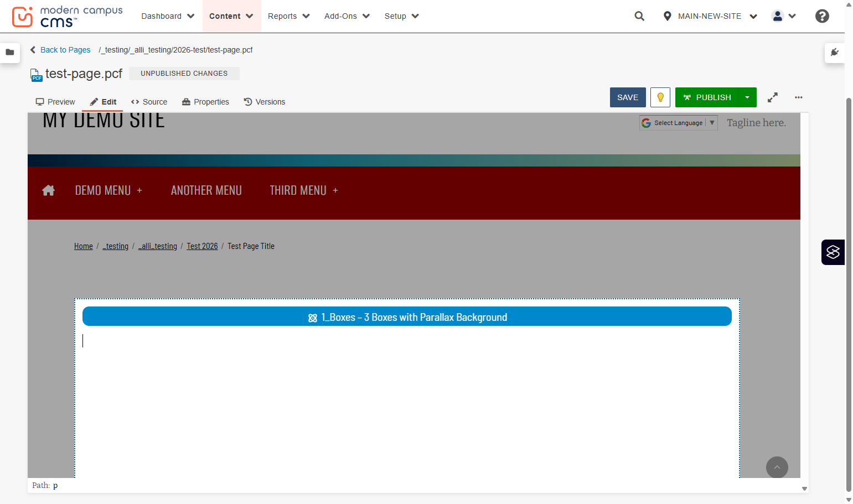Click the home icon in the red menu
Viewport: 853px width, 504px height.
(49, 190)
